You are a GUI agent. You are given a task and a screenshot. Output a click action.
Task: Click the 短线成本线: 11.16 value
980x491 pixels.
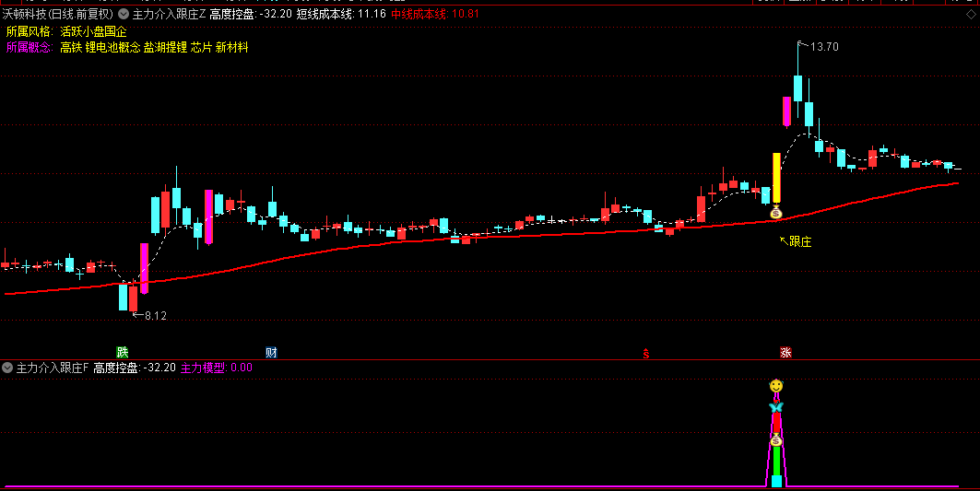[x=340, y=14]
